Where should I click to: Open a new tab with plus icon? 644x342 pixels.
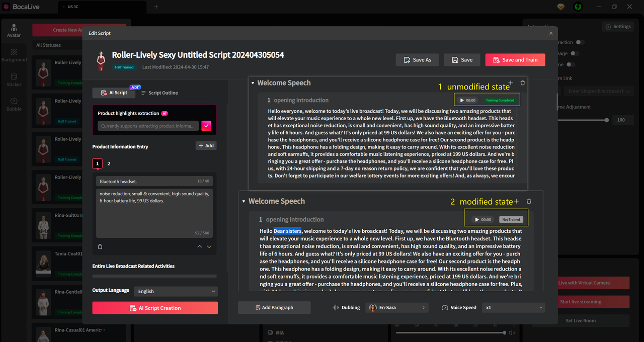156,7
